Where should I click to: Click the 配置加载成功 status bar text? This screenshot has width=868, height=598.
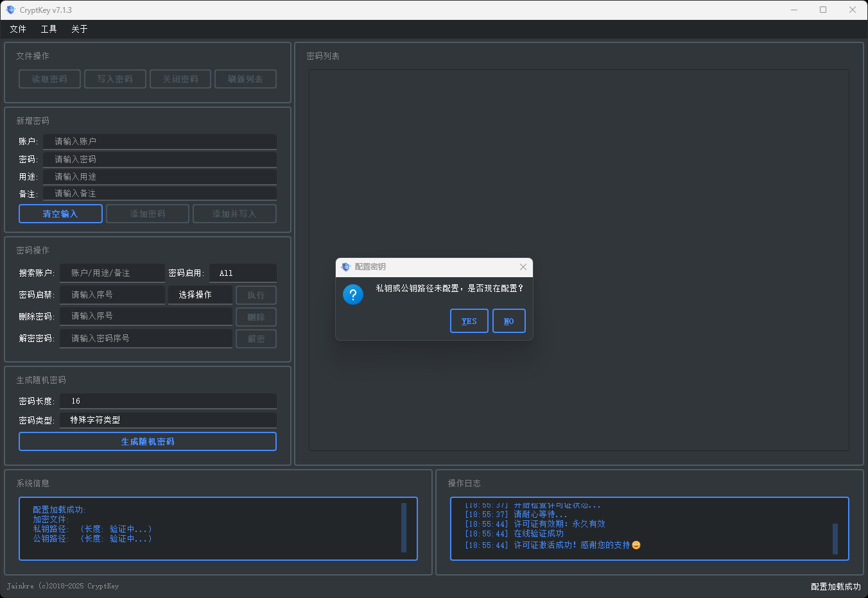[x=835, y=586]
